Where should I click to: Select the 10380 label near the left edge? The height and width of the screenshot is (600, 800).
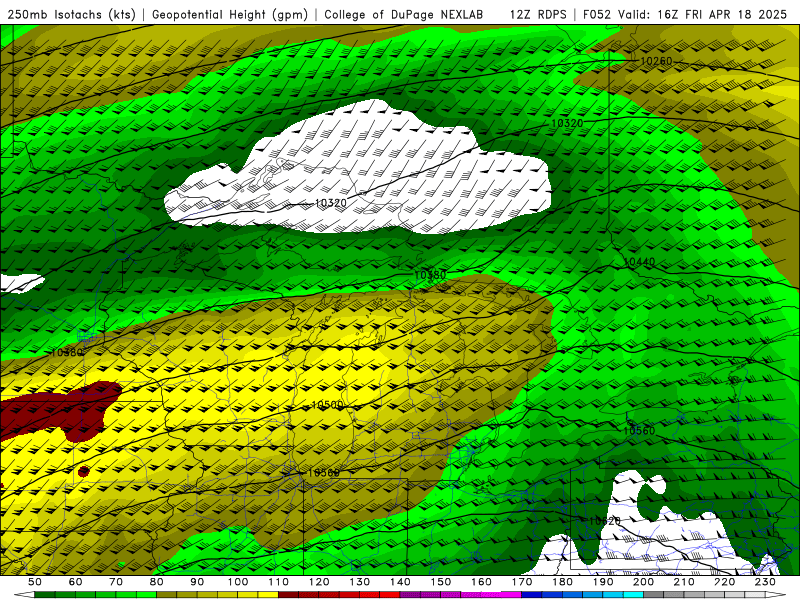67,353
